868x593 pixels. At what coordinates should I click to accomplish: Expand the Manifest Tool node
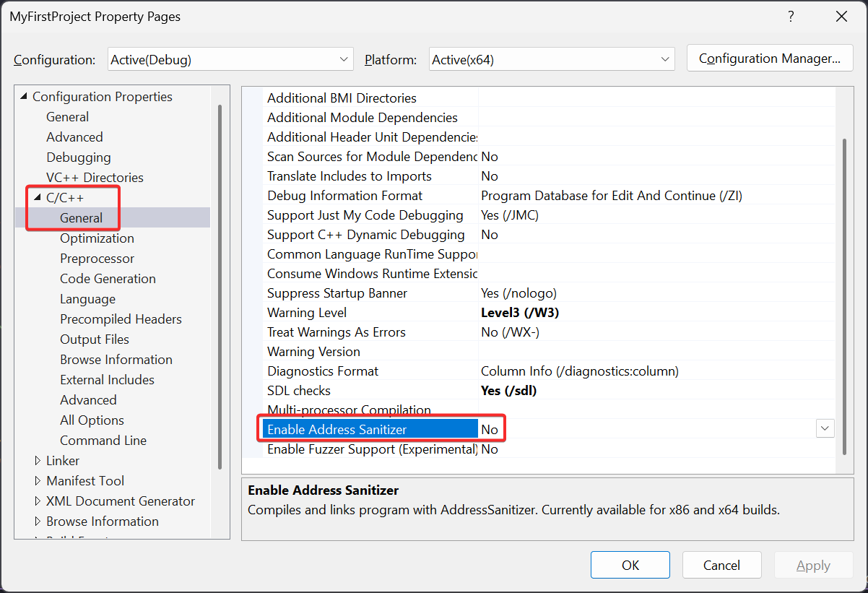(38, 481)
